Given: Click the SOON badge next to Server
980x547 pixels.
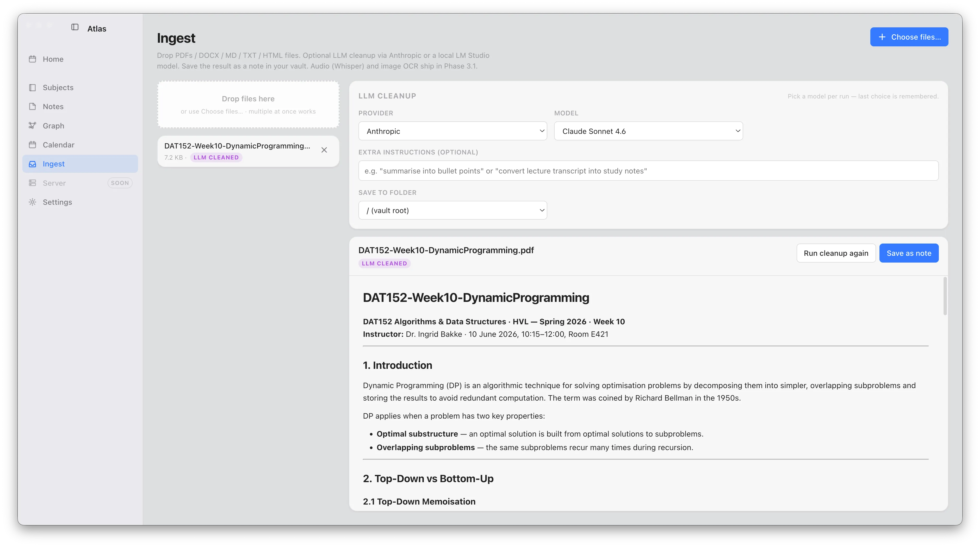Looking at the screenshot, I should click(x=120, y=183).
